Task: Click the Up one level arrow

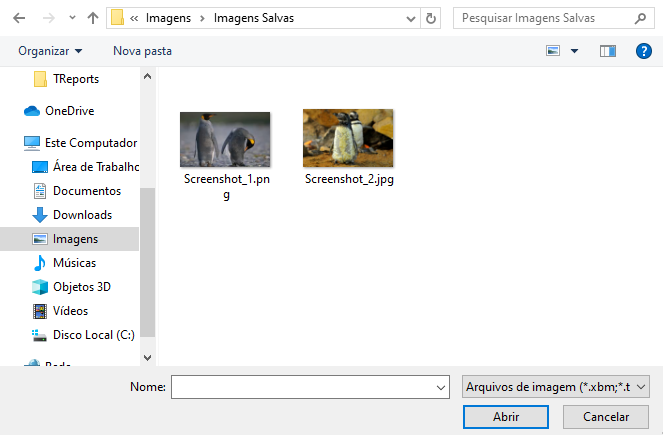Action: 93,18
